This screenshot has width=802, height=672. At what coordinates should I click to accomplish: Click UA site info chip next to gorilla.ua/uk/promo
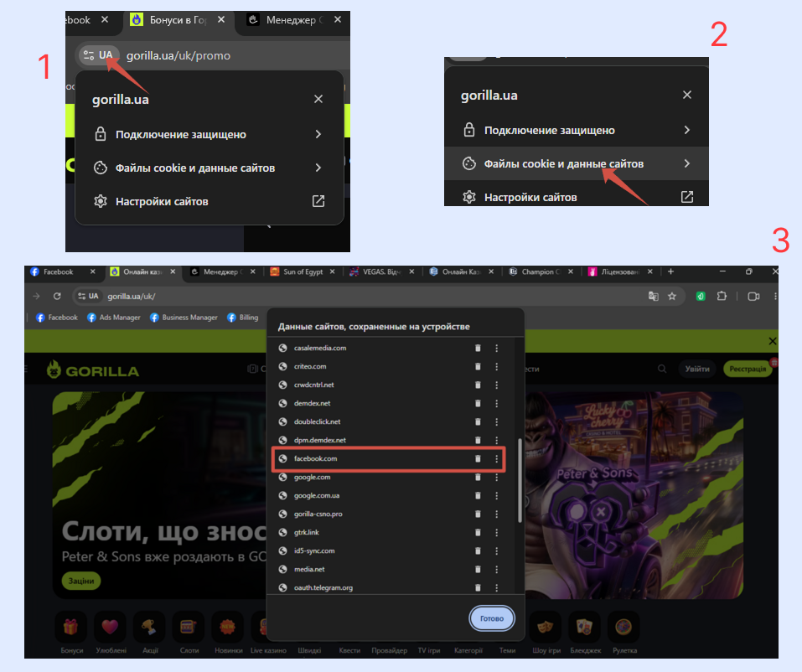pos(98,55)
